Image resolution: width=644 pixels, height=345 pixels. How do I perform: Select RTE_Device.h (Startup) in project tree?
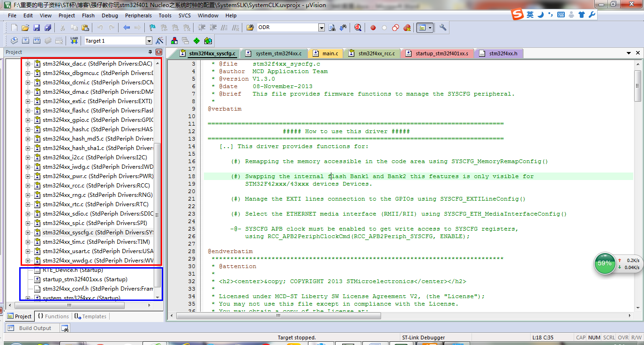pos(73,270)
